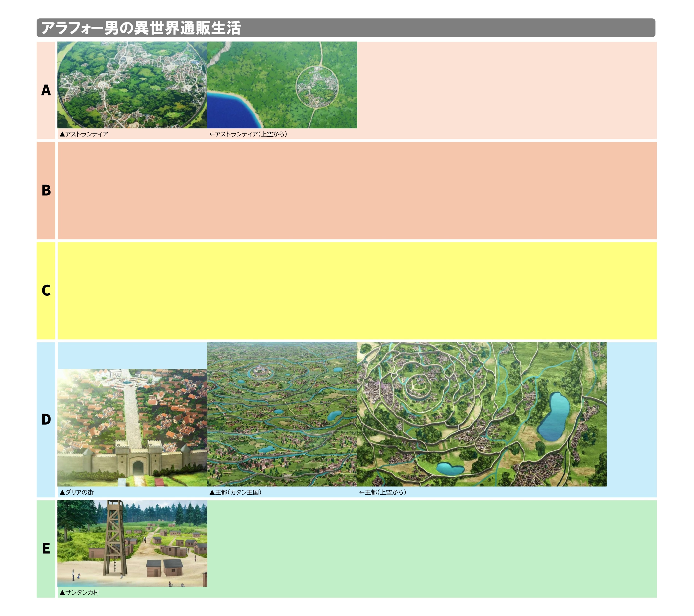Open the アストランティア aerial view thumbnail

[282, 85]
